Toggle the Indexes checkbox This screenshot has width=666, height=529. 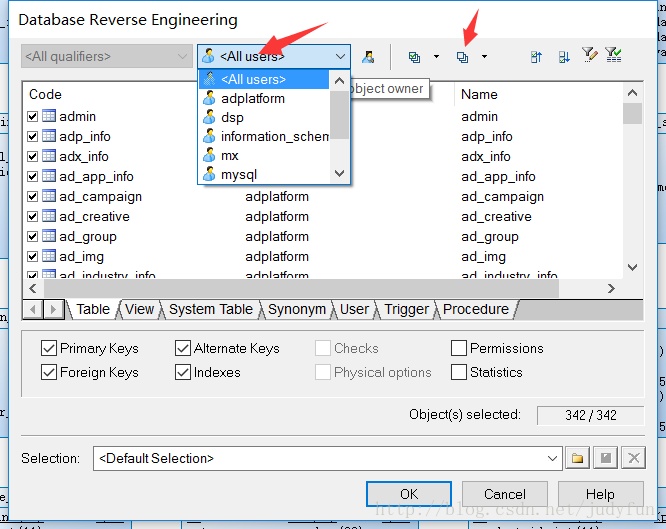(x=183, y=372)
